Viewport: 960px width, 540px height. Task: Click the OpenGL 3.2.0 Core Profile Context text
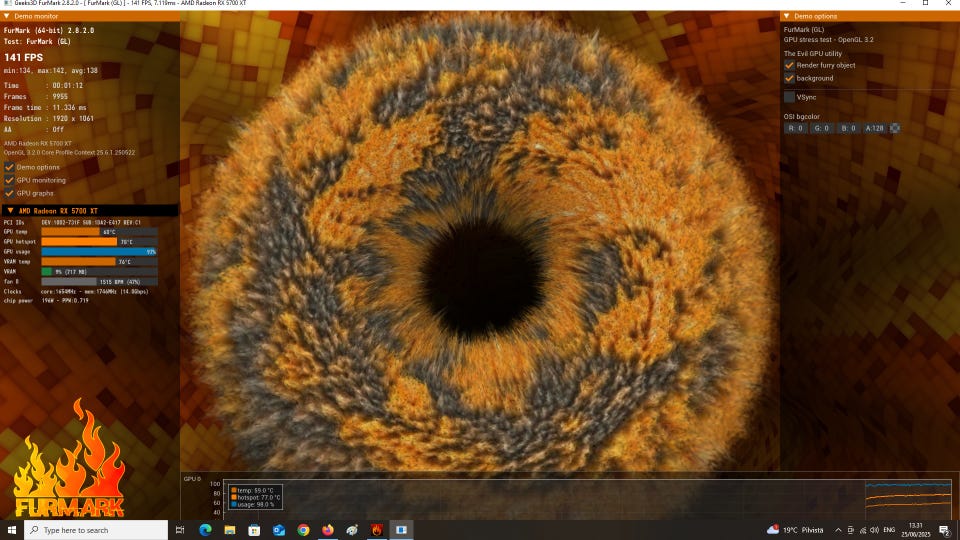(x=69, y=152)
